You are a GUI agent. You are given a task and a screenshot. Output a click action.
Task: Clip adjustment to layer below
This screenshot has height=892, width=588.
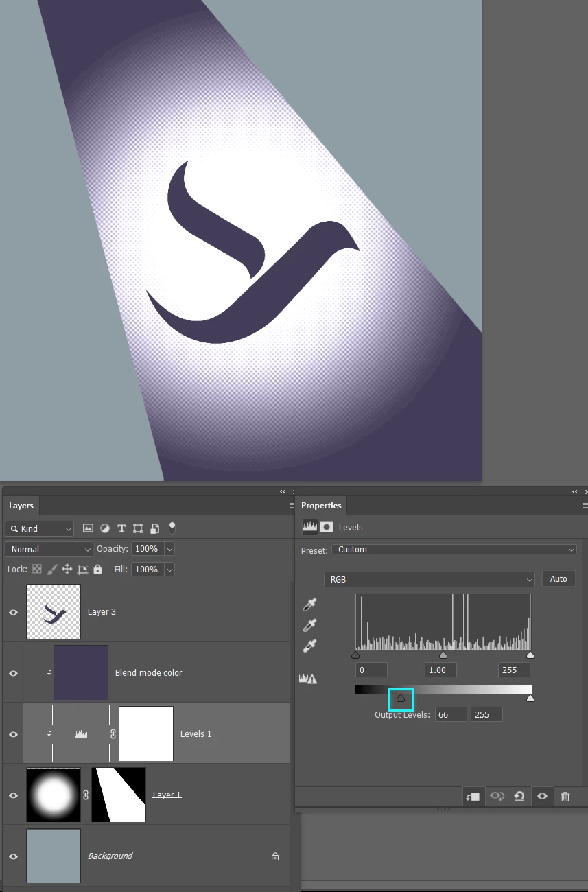click(x=472, y=797)
